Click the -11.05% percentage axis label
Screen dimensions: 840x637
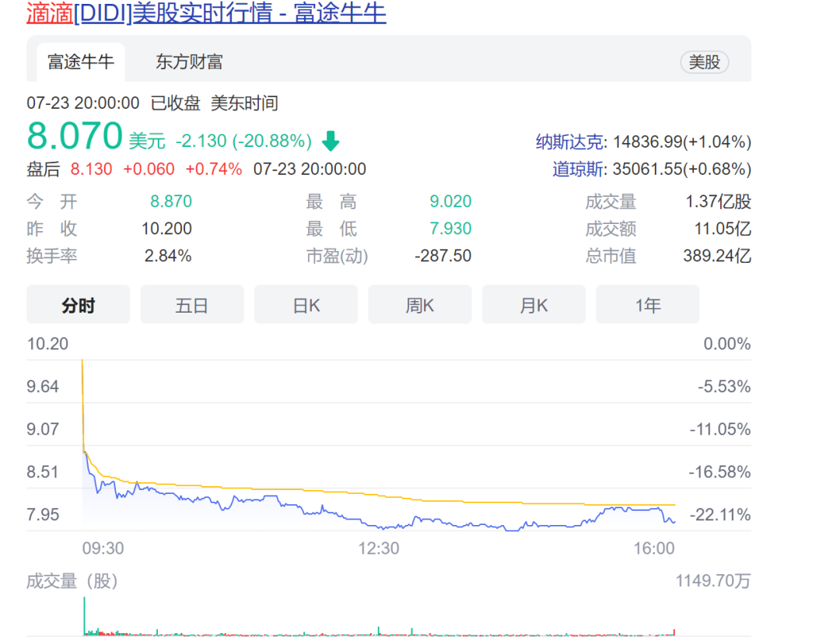point(720,429)
